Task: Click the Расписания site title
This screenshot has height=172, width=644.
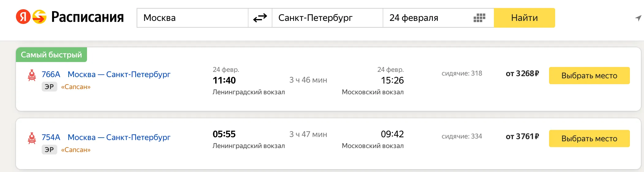Action: 87,17
